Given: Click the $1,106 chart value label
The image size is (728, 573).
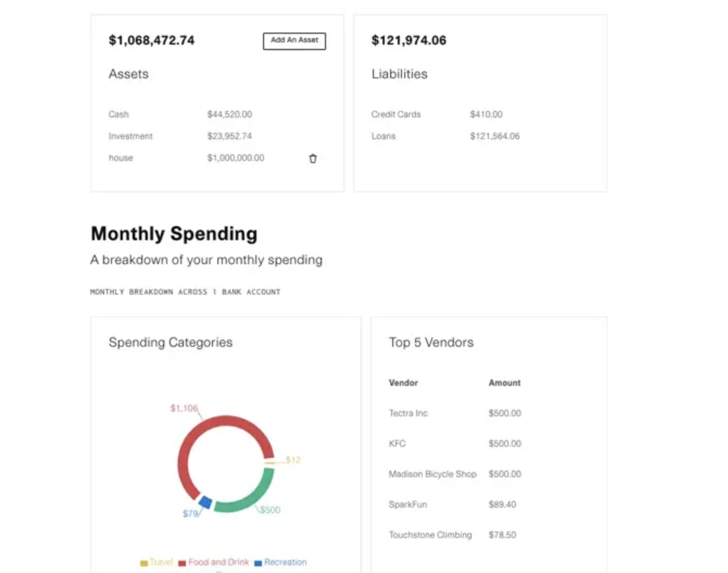Looking at the screenshot, I should click(x=184, y=408).
